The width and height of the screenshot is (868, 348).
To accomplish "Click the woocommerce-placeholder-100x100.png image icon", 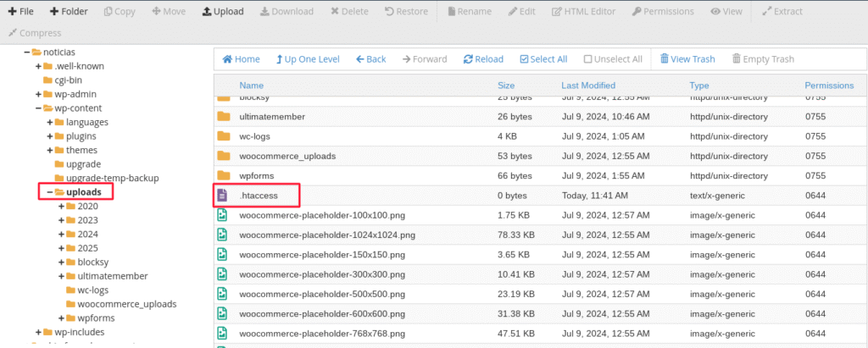I will 222,215.
